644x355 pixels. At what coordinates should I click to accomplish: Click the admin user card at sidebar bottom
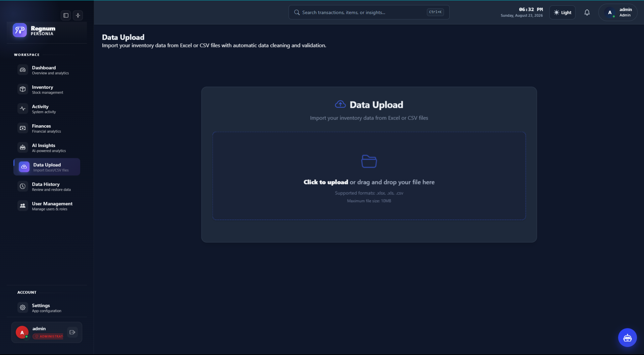tap(47, 332)
